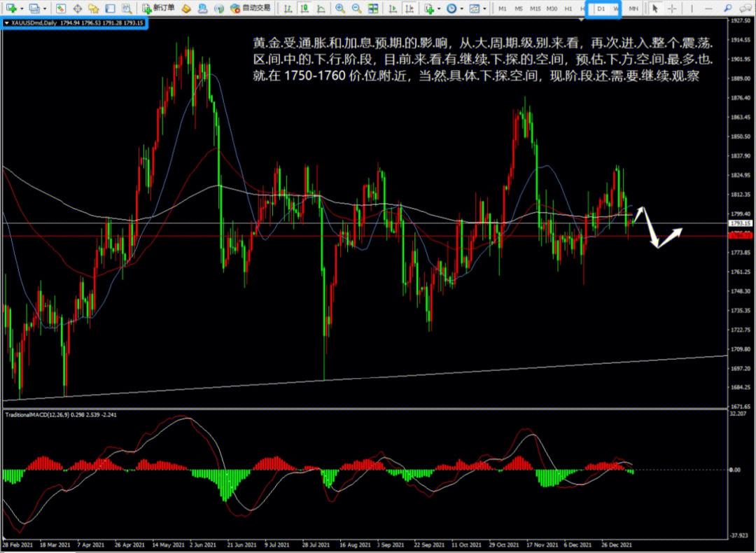Zoom in on the chart

(x=340, y=8)
